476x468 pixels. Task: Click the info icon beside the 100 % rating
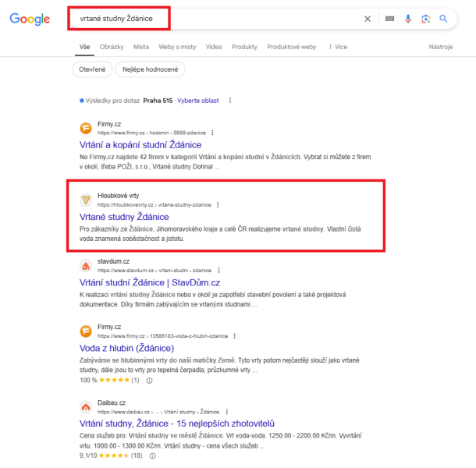pos(149,381)
